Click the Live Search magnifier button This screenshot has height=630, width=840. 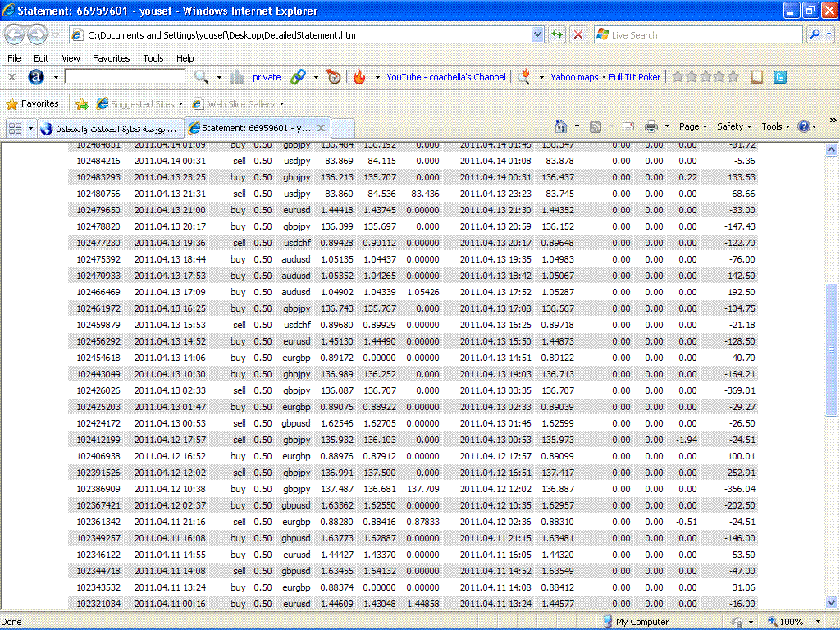tap(815, 35)
